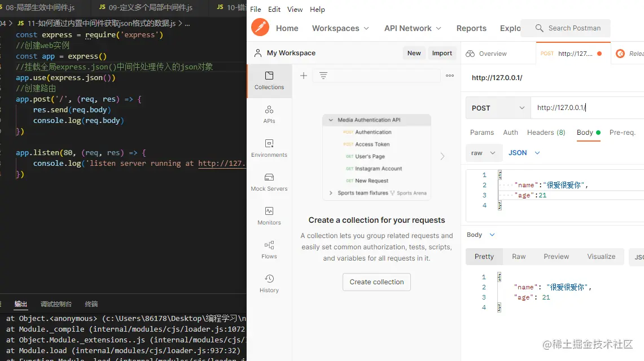Click the My Workspace user icon
This screenshot has height=361, width=644.
point(257,53)
